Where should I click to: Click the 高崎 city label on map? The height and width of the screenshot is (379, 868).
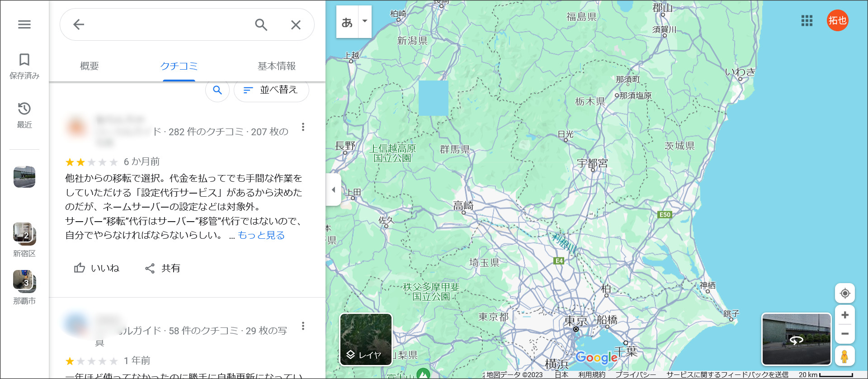[463, 206]
